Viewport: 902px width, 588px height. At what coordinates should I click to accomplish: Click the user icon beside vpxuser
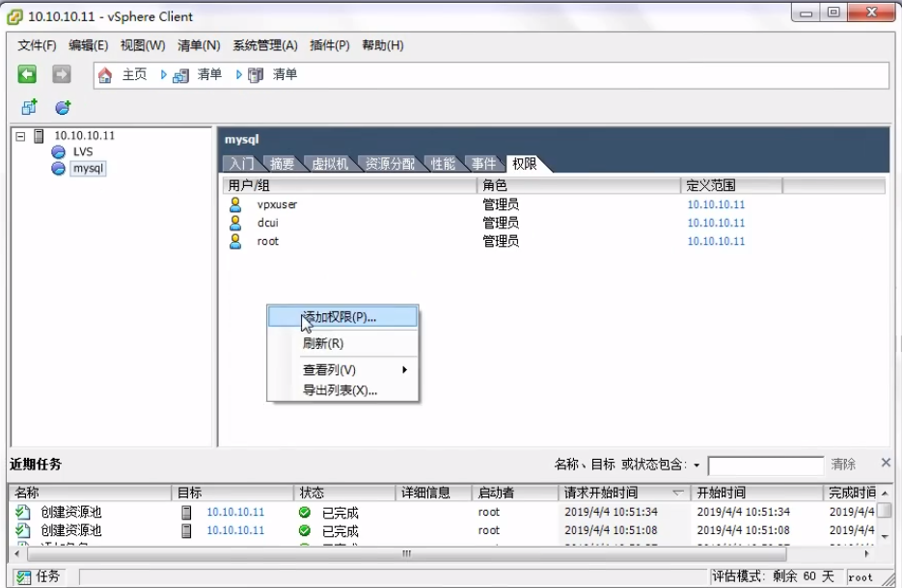[235, 204]
